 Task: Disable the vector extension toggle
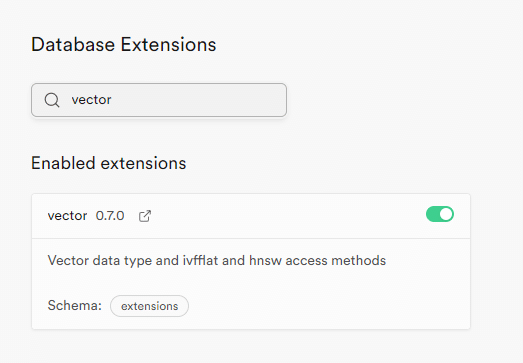pos(440,214)
